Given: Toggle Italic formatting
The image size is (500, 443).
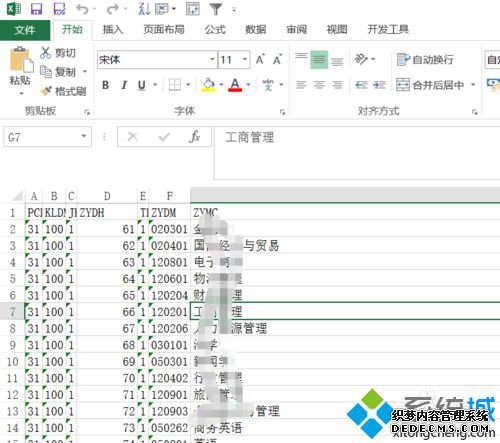Looking at the screenshot, I should coord(124,85).
